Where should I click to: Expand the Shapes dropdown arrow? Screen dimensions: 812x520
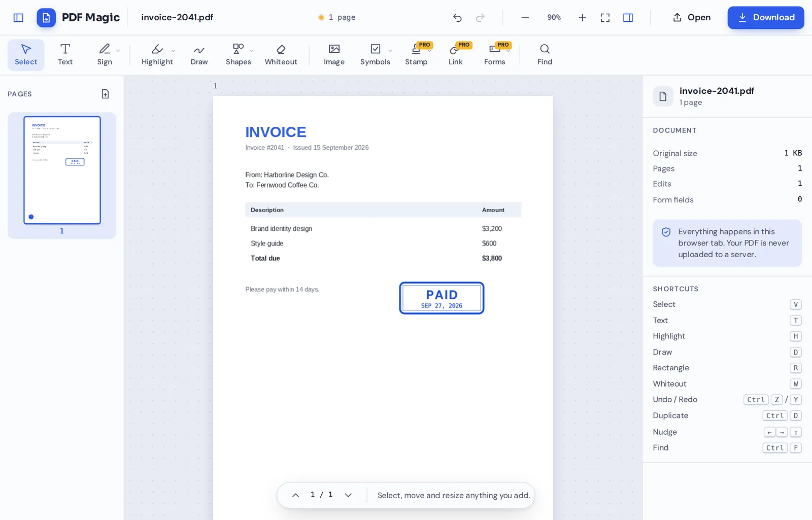click(x=252, y=50)
